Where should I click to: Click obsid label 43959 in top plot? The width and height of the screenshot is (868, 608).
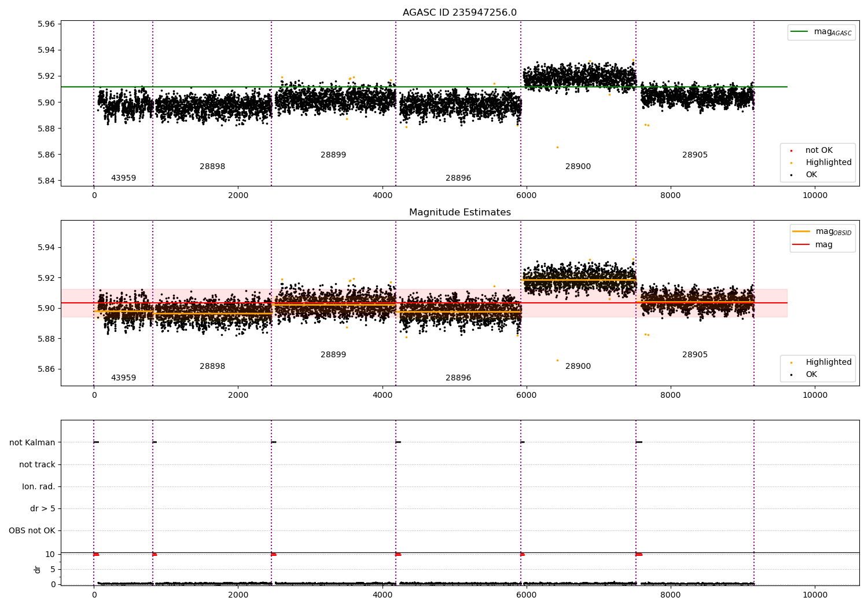123,178
